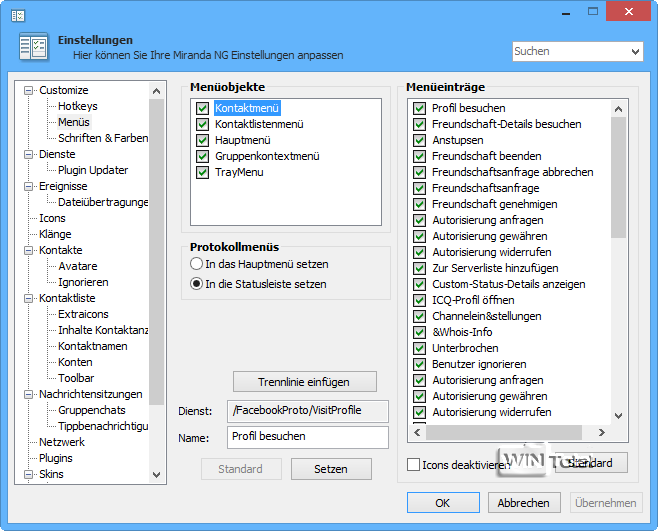This screenshot has width=658, height=531.
Task: Click the Dienst service path field
Action: [308, 411]
